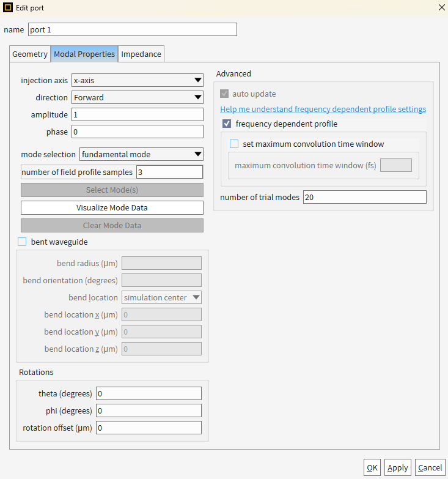Enable the bent waveguide checkbox
The image size is (448, 479).
pyautogui.click(x=22, y=242)
